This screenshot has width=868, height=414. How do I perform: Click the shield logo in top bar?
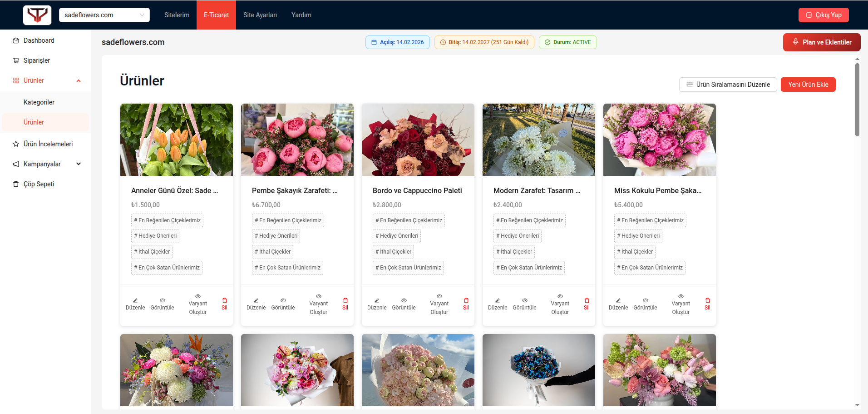coord(37,15)
